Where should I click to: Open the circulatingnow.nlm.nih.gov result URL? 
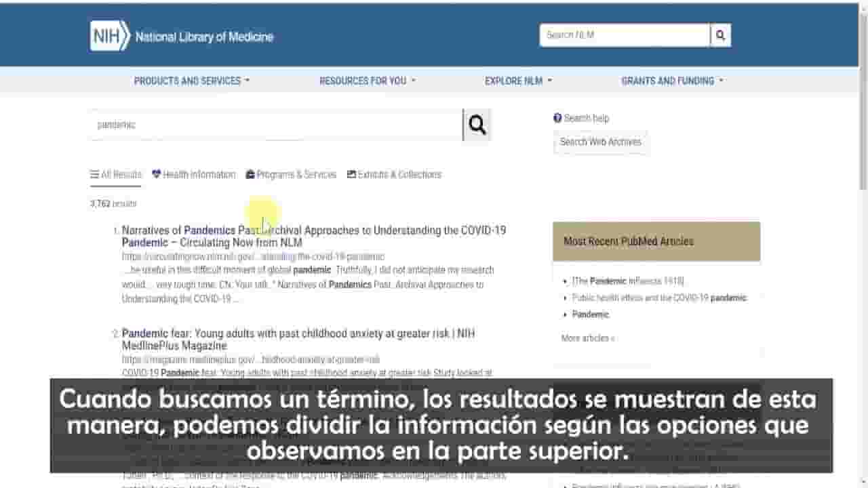click(x=253, y=257)
